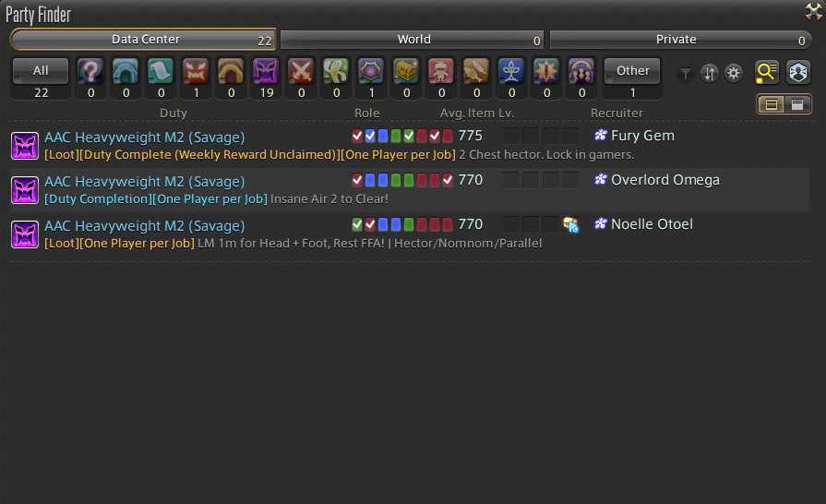This screenshot has height=504, width=826.
Task: Filter by the orange Raids arch icon
Action: coord(231,71)
